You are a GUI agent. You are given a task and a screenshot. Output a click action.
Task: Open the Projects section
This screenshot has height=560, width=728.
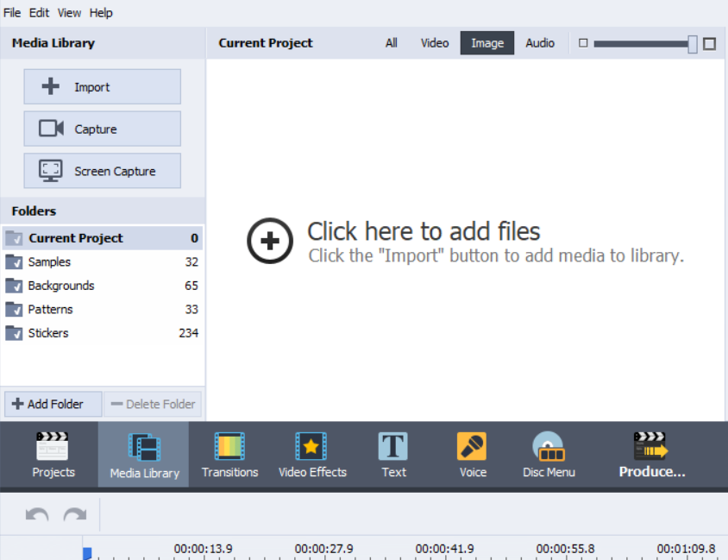point(53,455)
